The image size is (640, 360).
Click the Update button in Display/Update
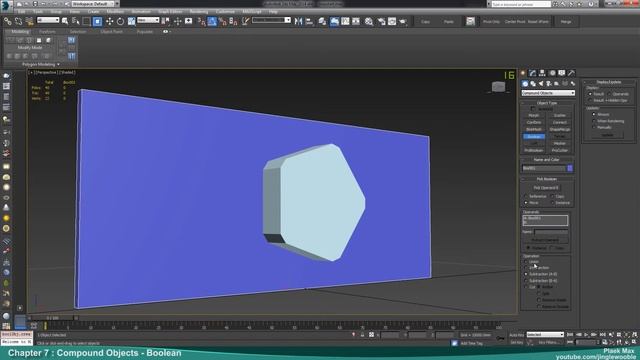(x=607, y=135)
